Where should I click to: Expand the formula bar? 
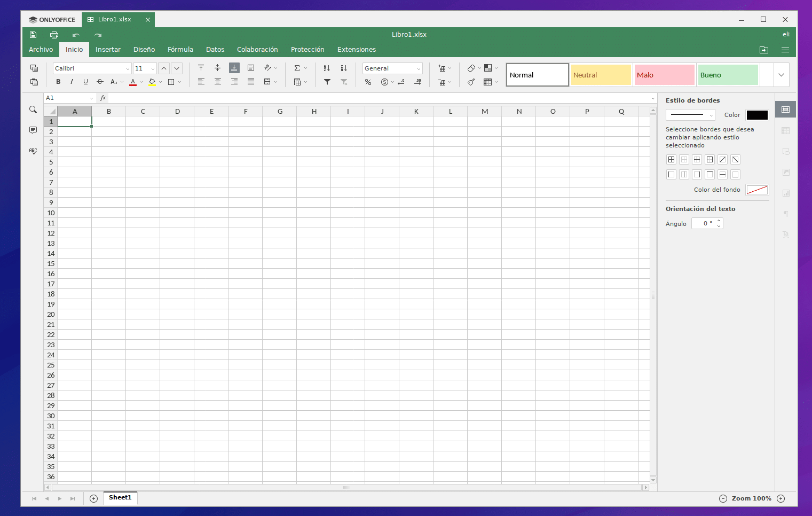[x=653, y=98]
